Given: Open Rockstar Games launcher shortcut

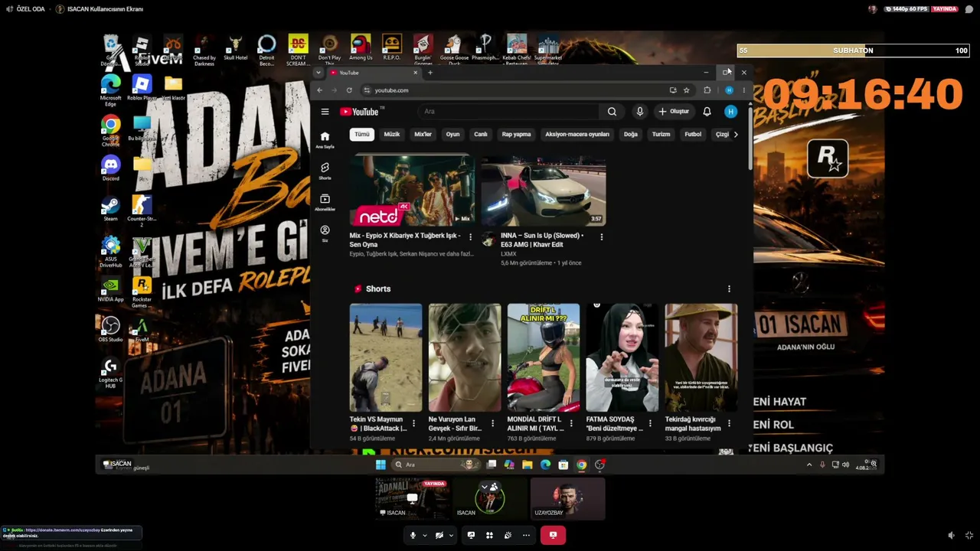Looking at the screenshot, I should pos(142,292).
